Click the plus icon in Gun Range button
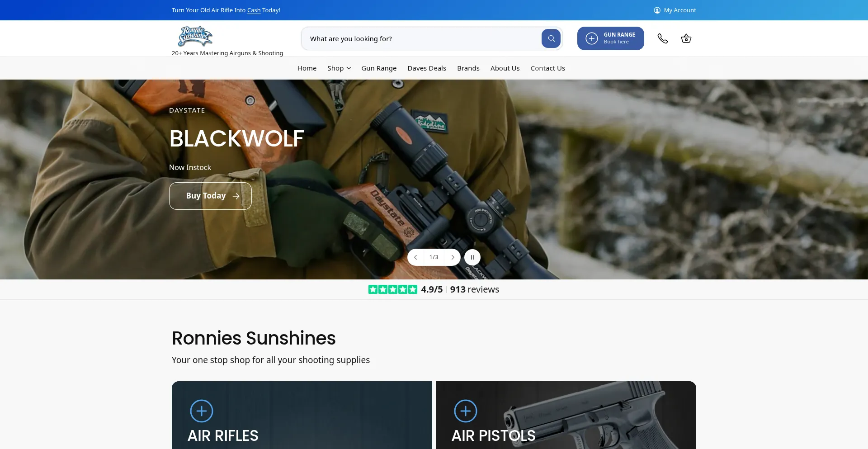Image resolution: width=868 pixels, height=449 pixels. click(592, 38)
